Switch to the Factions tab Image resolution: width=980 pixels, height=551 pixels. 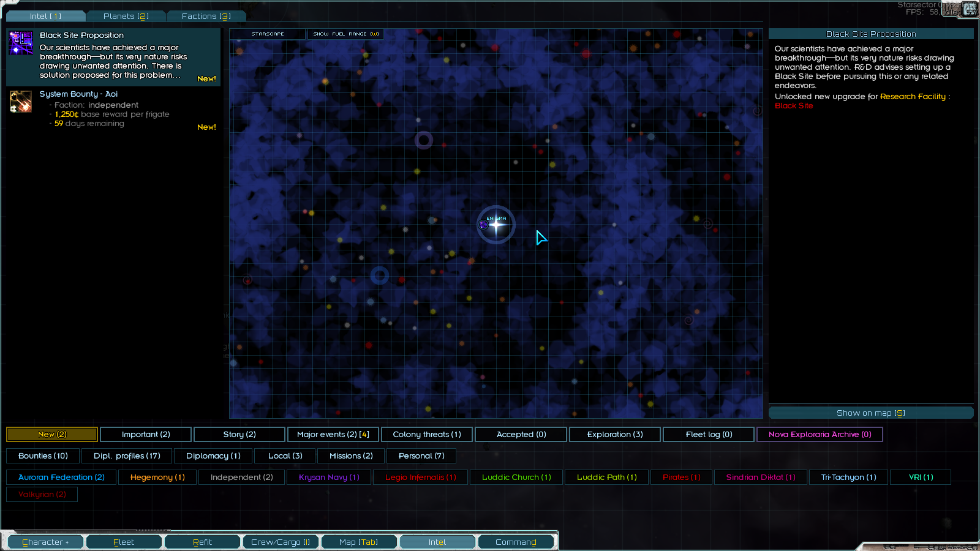tap(206, 16)
